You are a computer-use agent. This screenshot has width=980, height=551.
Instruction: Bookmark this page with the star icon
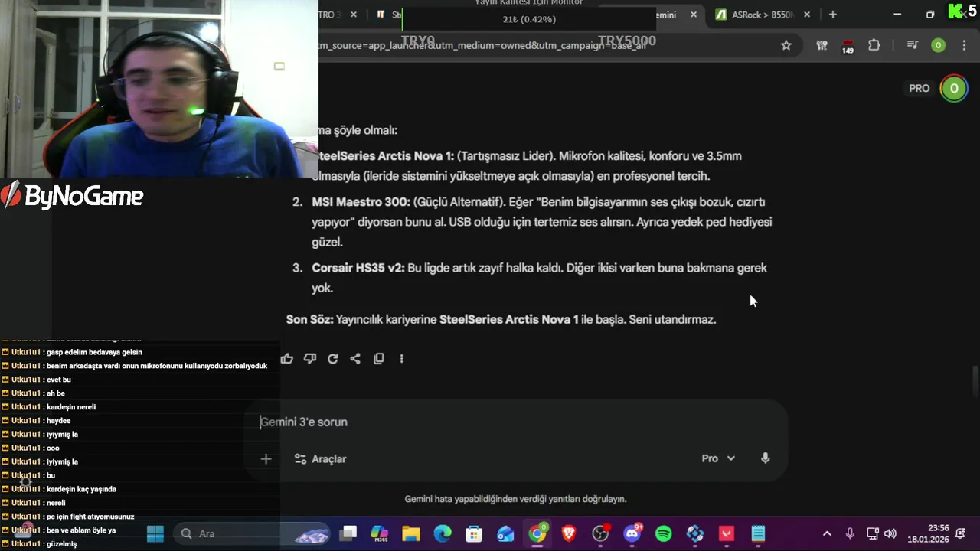786,45
